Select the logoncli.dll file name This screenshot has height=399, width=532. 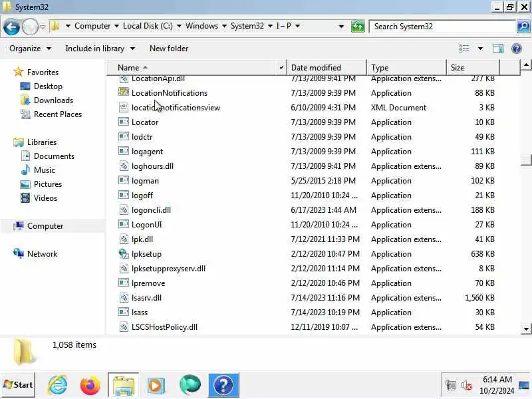(x=151, y=210)
